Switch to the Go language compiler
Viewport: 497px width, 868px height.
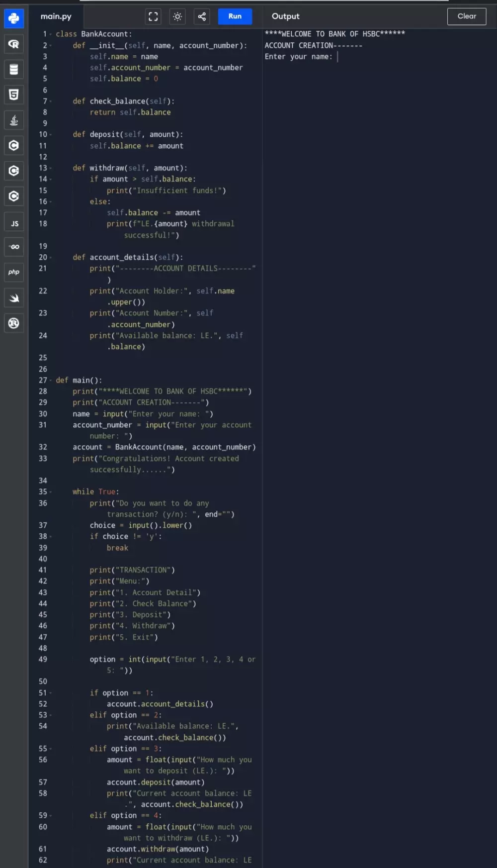[x=14, y=247]
